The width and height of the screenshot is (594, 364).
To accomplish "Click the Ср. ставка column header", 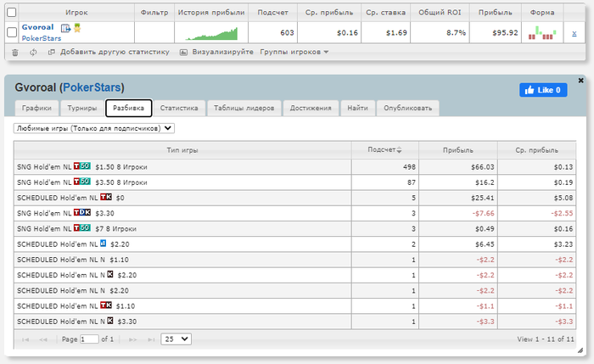I will pyautogui.click(x=385, y=13).
